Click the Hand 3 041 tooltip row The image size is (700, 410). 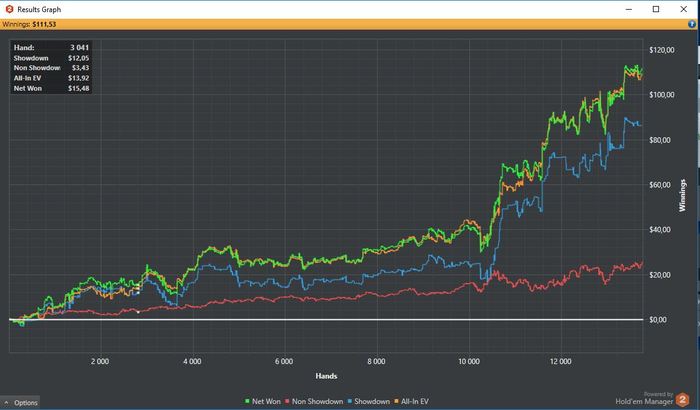tap(51, 47)
